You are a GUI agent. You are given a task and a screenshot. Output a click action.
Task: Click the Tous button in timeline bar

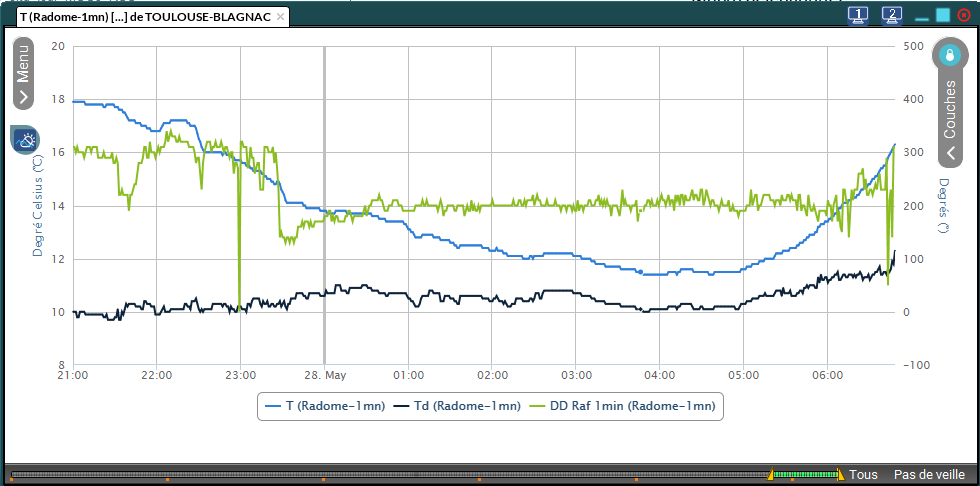click(863, 475)
